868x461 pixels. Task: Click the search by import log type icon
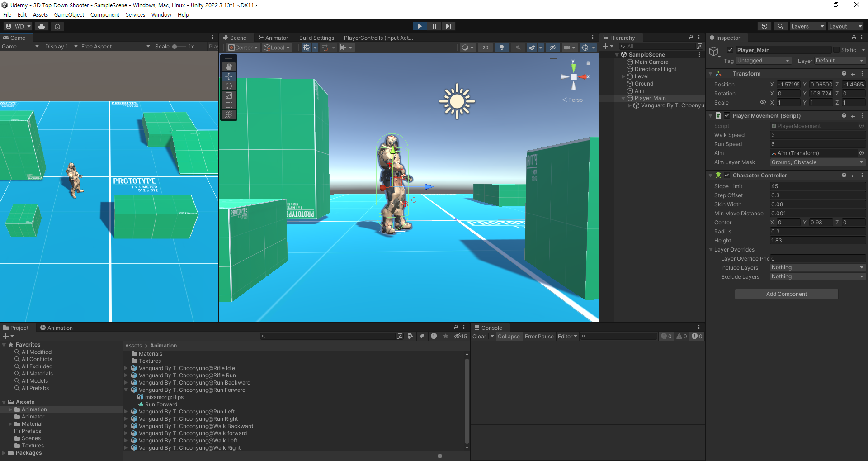pos(434,336)
